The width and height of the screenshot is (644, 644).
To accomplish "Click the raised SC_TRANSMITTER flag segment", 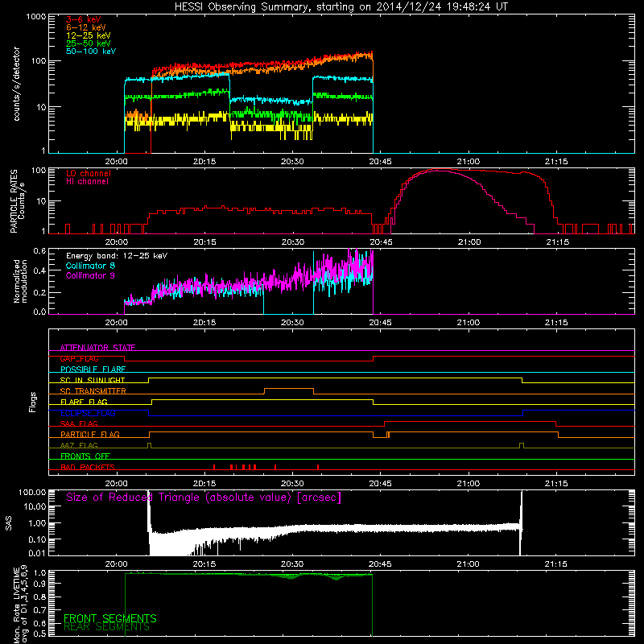I will 289,389.
